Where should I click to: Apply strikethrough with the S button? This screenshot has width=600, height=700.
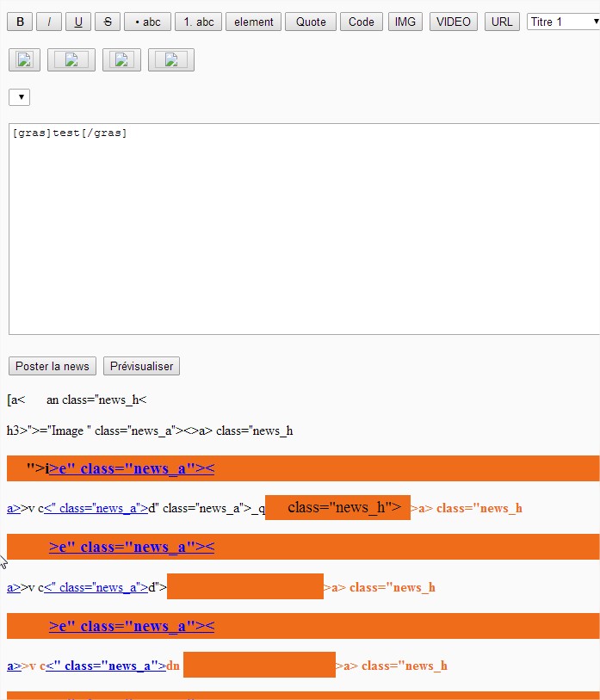(x=108, y=22)
